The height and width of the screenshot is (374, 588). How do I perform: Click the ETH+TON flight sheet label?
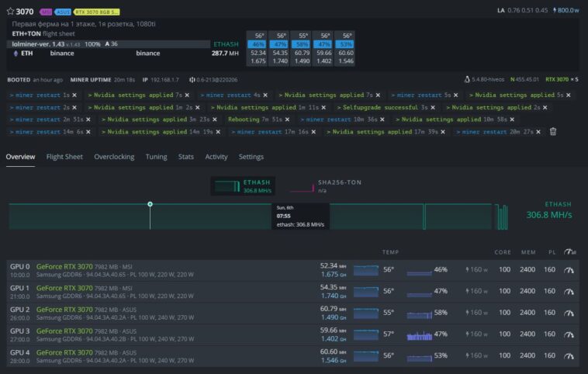click(43, 34)
